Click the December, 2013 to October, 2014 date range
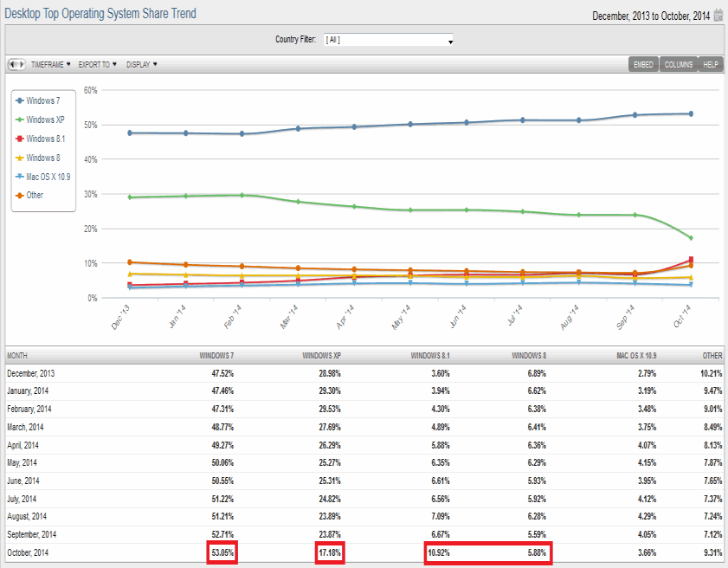This screenshot has height=568, width=728. (651, 16)
